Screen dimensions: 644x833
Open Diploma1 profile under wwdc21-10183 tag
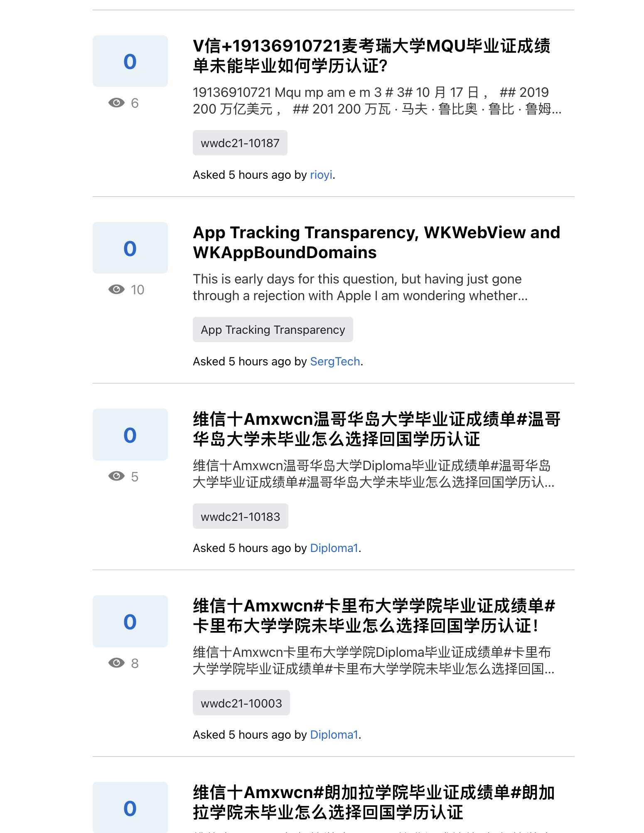(334, 548)
